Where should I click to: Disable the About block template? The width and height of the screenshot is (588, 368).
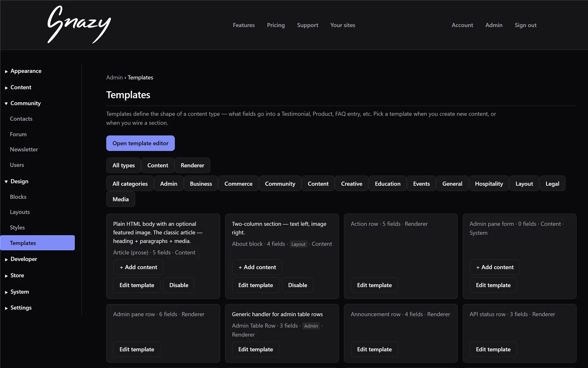point(297,285)
